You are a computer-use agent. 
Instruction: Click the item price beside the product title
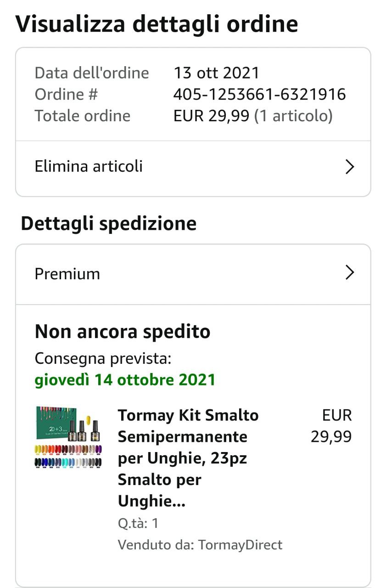point(331,426)
